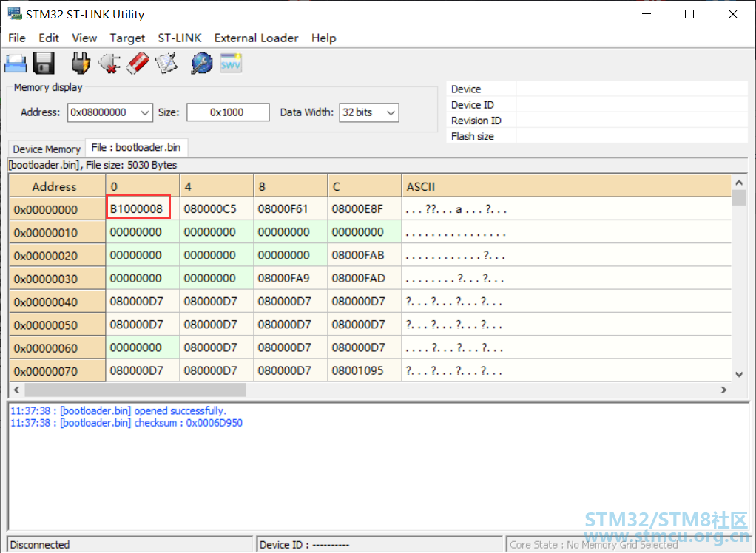Open the Target menu
756x553 pixels.
pos(127,38)
